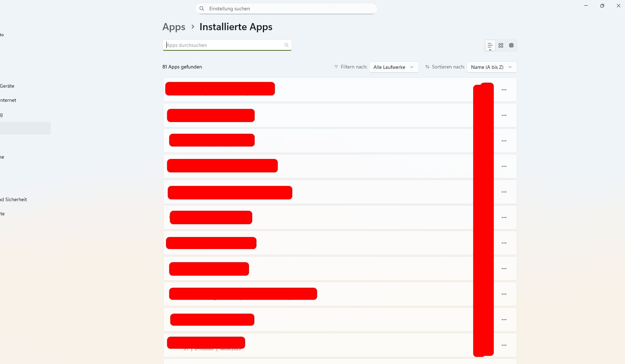The image size is (625, 364).
Task: Open the three-dot menu of third app
Action: 504,141
